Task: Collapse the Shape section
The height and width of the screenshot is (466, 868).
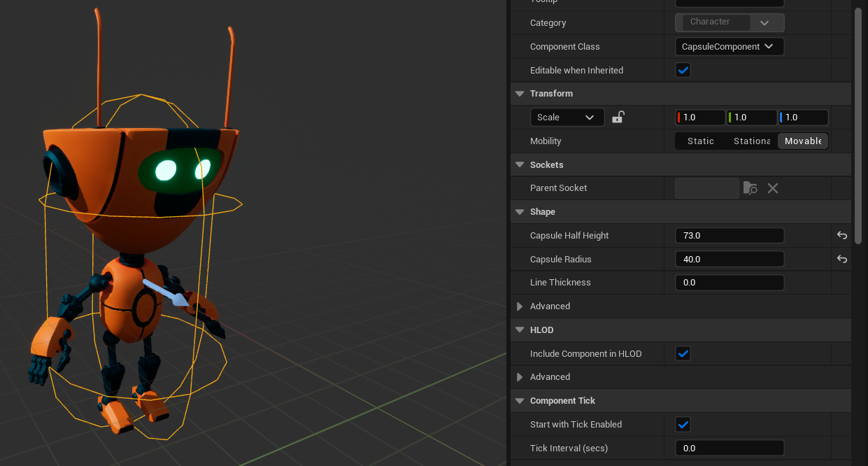Action: point(520,212)
